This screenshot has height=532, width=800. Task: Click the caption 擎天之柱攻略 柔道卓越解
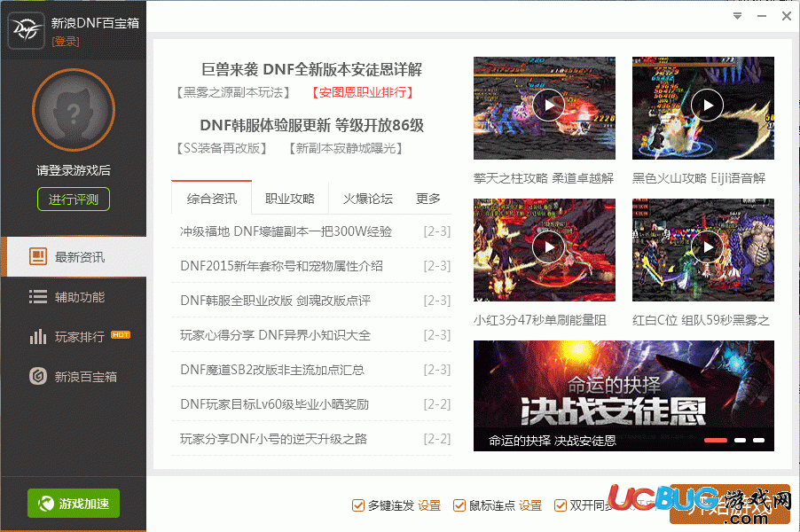tap(544, 178)
